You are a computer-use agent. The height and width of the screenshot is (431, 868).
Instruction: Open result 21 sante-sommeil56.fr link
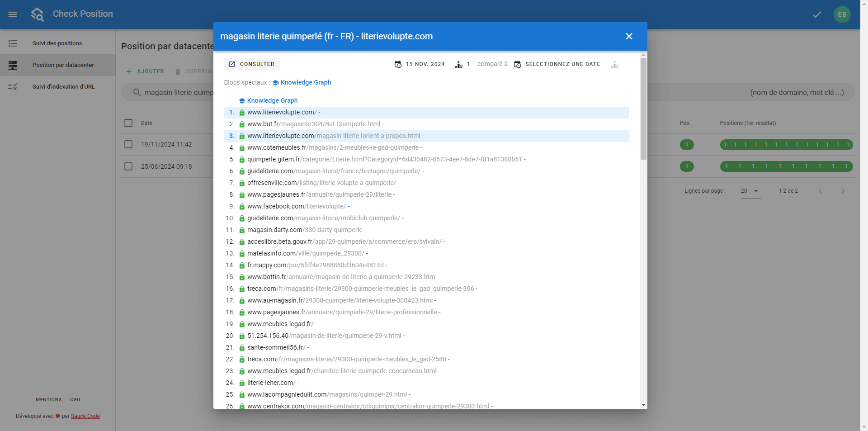(x=276, y=347)
